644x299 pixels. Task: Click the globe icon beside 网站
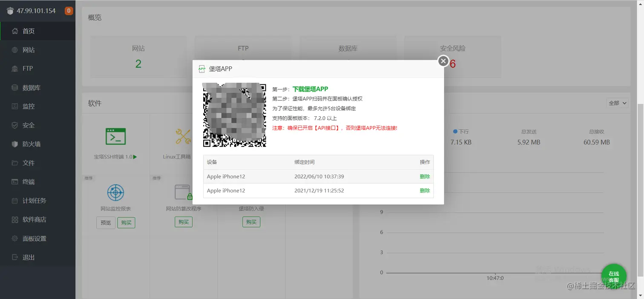coord(15,50)
